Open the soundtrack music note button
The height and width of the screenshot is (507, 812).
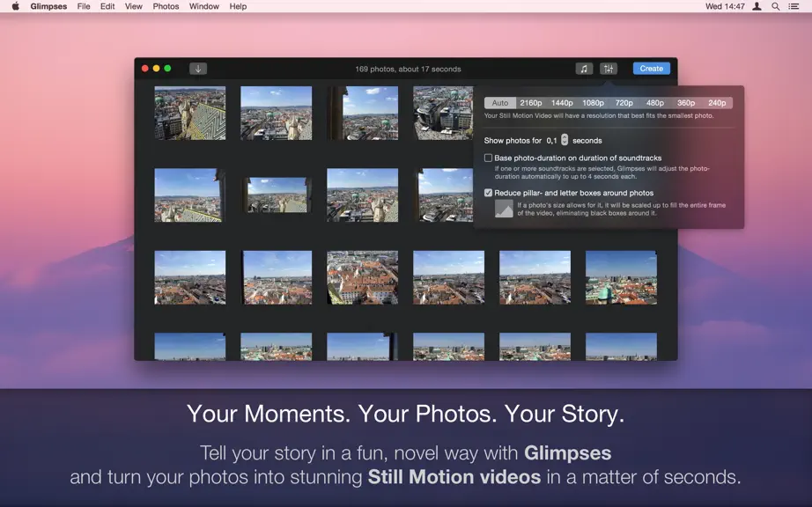(x=584, y=69)
